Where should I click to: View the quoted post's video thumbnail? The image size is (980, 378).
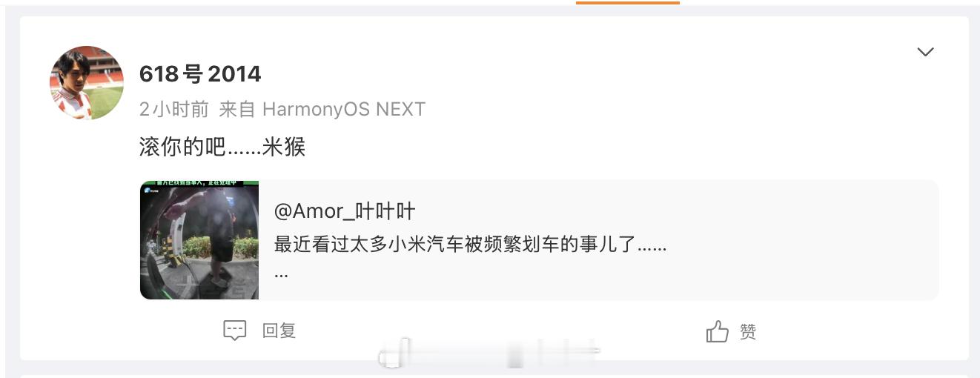click(199, 239)
